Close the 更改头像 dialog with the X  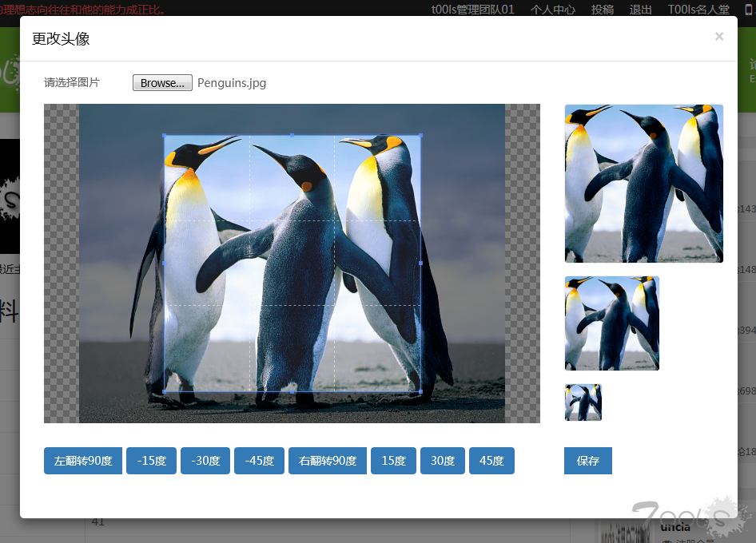719,37
